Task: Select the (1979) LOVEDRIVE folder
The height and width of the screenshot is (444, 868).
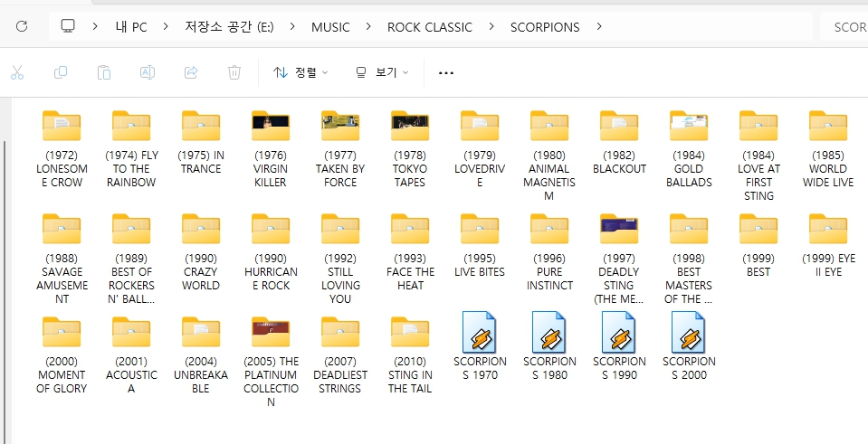Action: [x=480, y=148]
